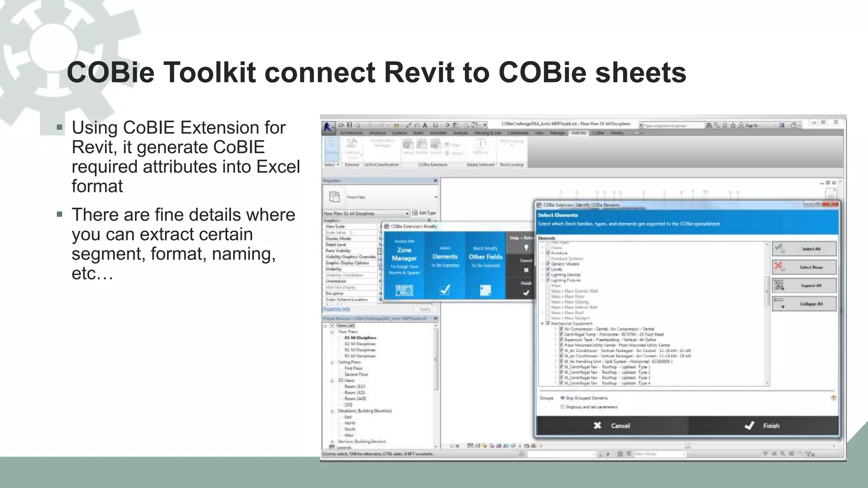Open the Properties help link
The height and width of the screenshot is (488, 868).
[x=336, y=308]
